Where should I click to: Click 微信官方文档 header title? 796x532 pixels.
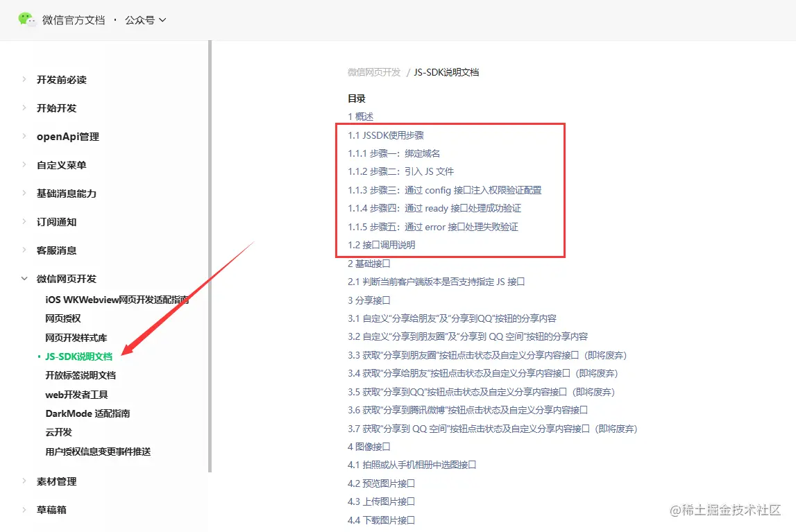point(74,20)
